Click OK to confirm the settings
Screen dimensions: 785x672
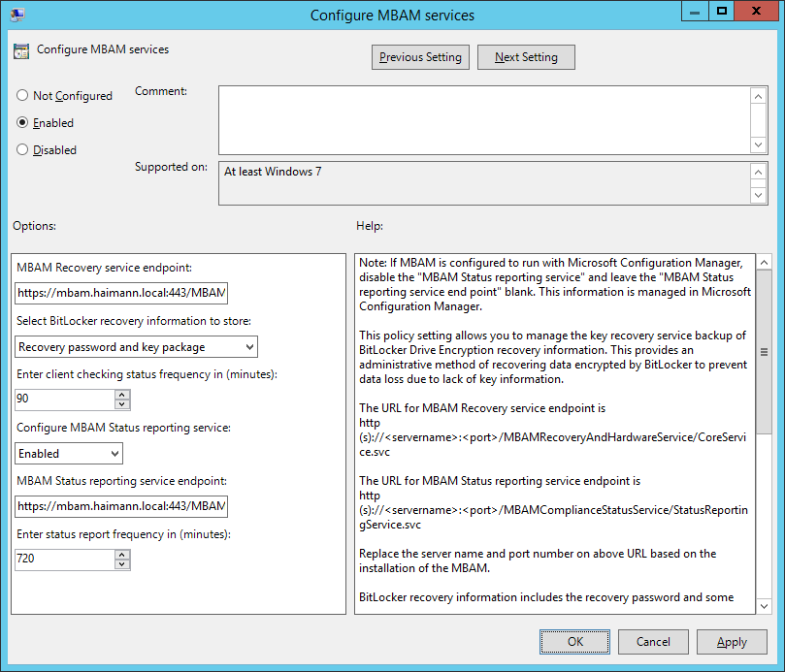click(x=574, y=642)
